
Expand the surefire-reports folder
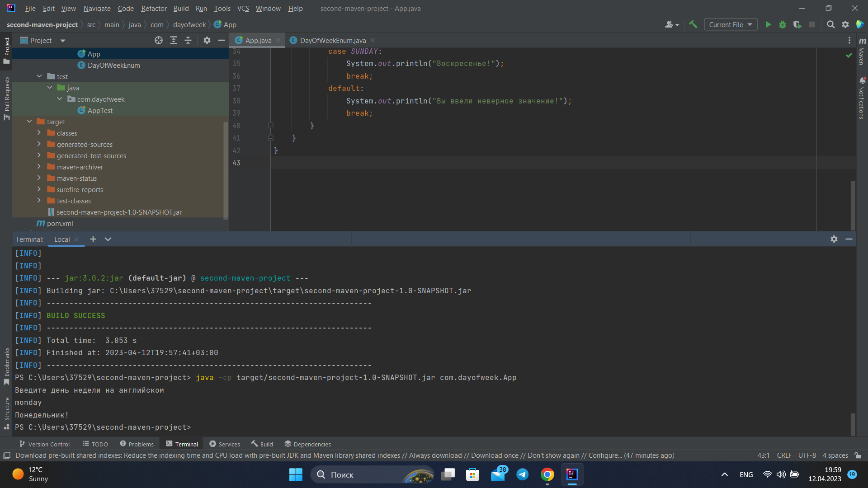click(39, 189)
